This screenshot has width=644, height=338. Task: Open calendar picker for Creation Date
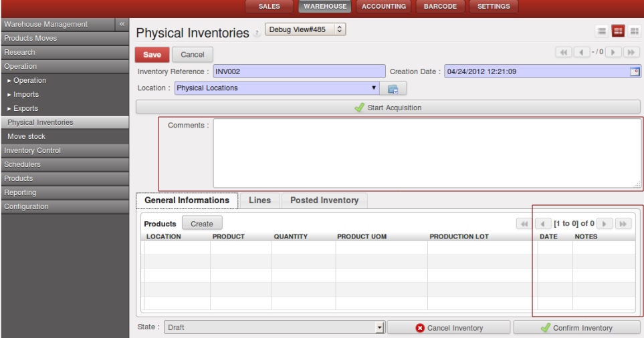pos(635,72)
